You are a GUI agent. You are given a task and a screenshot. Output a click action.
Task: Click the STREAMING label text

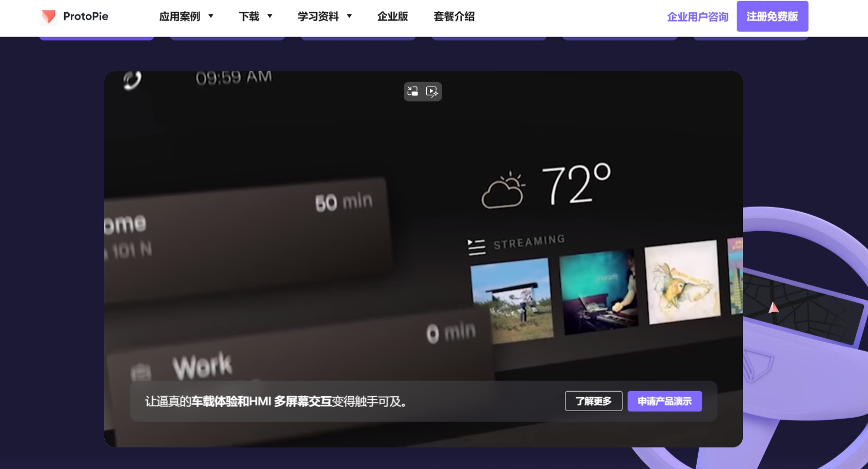pyautogui.click(x=529, y=242)
